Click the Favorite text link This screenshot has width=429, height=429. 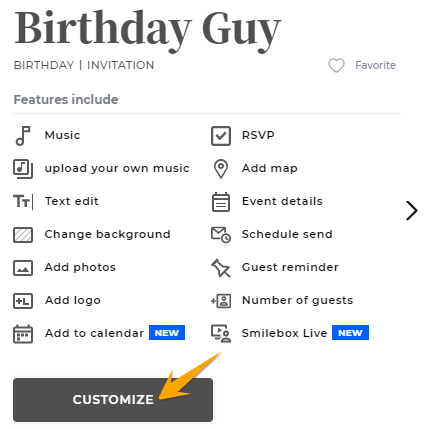(375, 65)
